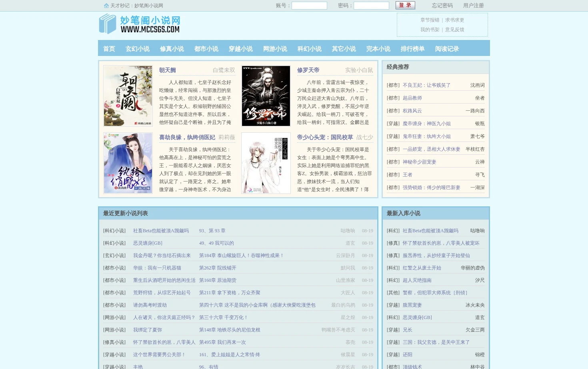
Task: Open 章节报错 link in top box
Action: (x=430, y=20)
